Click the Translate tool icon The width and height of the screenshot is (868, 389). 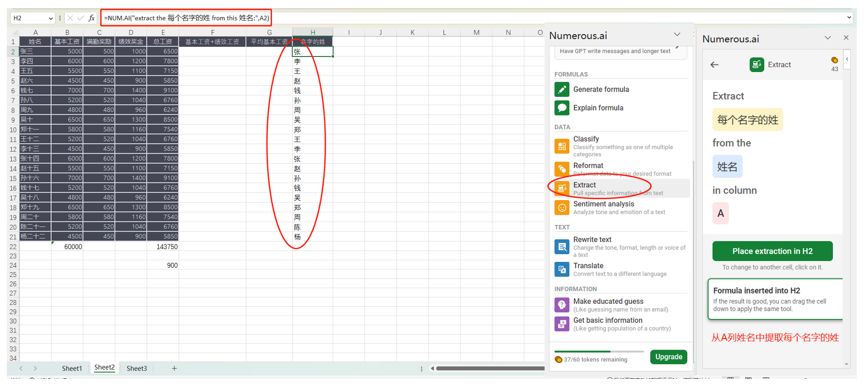click(x=562, y=269)
